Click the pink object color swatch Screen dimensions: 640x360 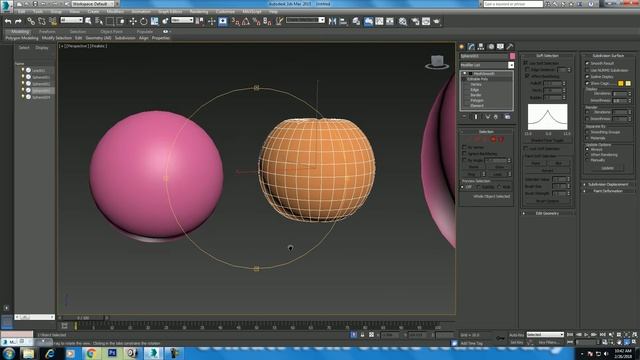coord(512,56)
